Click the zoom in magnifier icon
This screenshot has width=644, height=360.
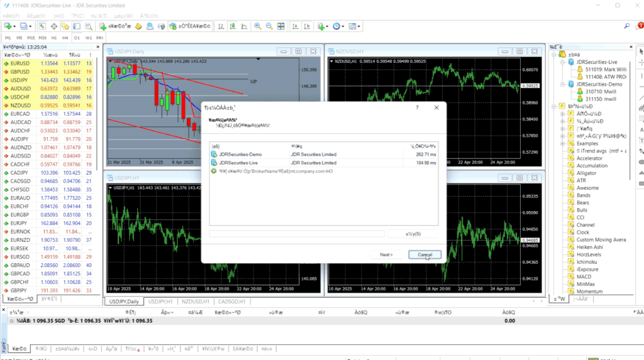(257, 26)
